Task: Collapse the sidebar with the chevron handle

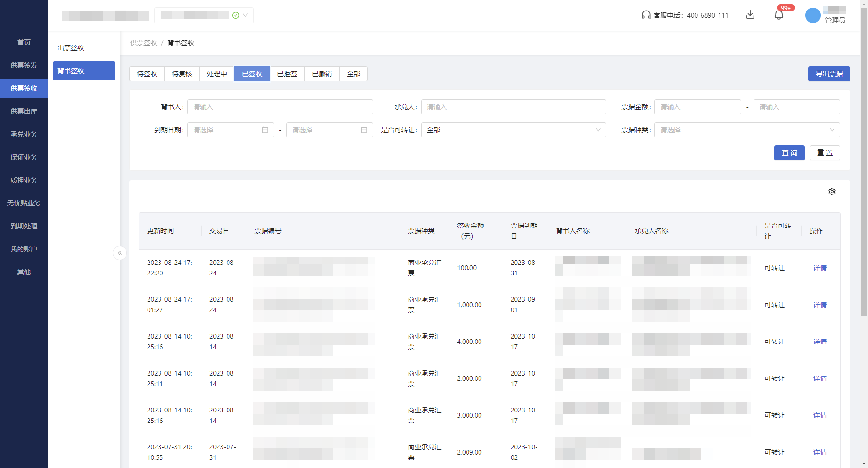Action: coord(119,253)
